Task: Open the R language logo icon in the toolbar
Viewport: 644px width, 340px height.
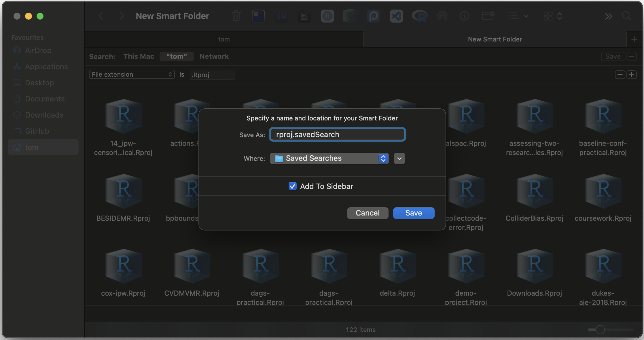Action: 420,16
